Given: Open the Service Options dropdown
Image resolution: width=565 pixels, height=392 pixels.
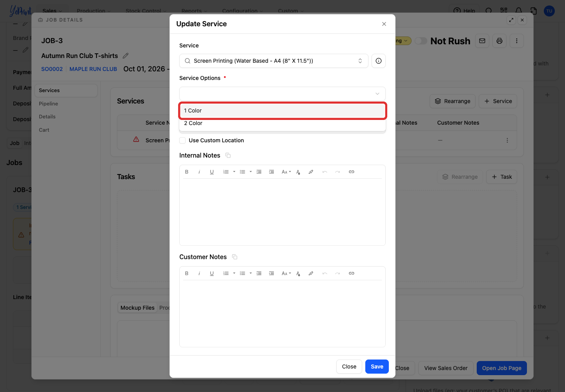Looking at the screenshot, I should click(x=282, y=94).
